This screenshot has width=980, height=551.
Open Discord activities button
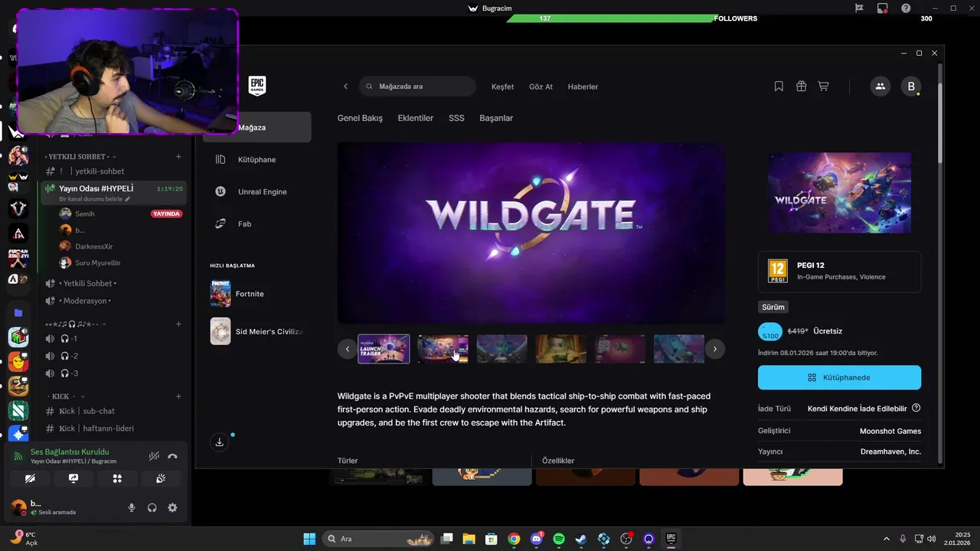point(117,478)
